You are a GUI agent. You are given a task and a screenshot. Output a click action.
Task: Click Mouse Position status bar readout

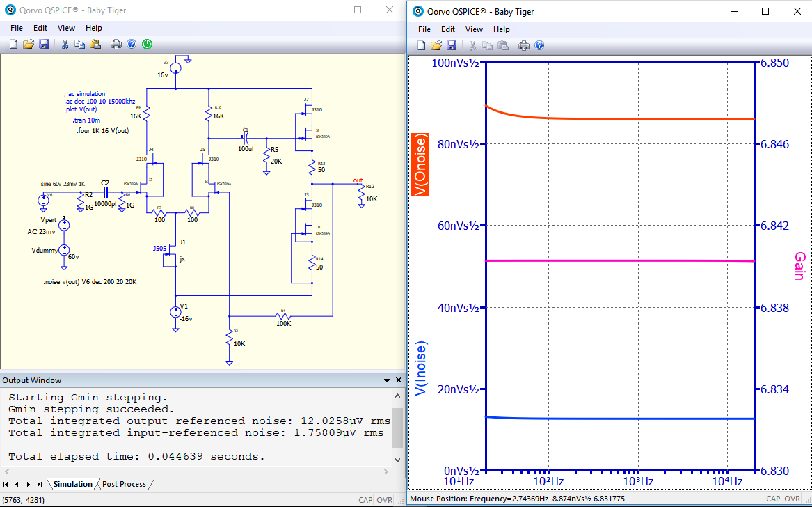[x=517, y=499]
